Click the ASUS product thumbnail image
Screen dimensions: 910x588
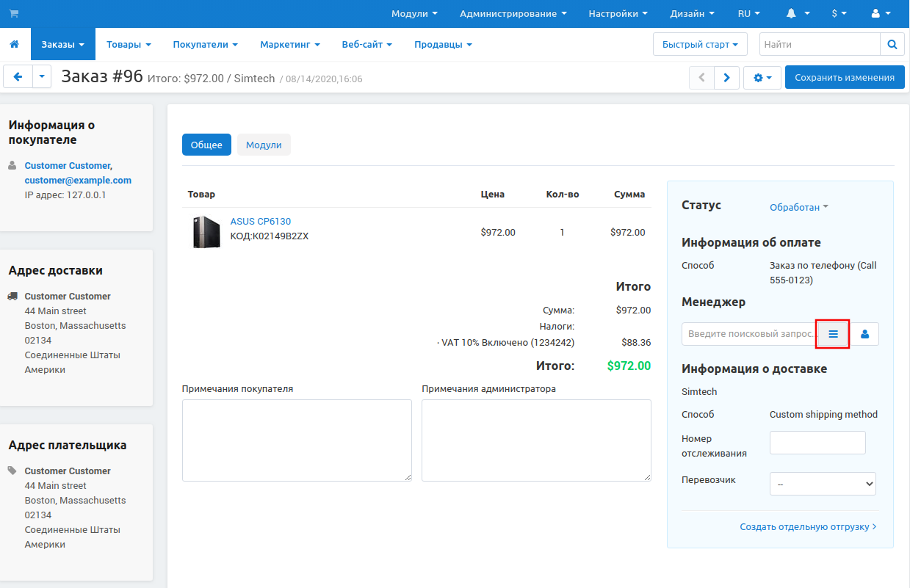206,232
